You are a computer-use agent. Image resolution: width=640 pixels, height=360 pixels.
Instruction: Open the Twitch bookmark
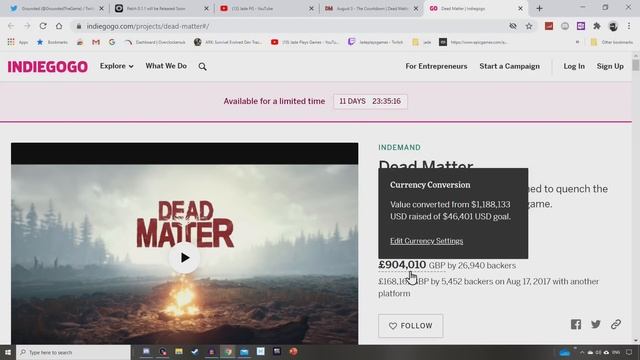point(375,42)
